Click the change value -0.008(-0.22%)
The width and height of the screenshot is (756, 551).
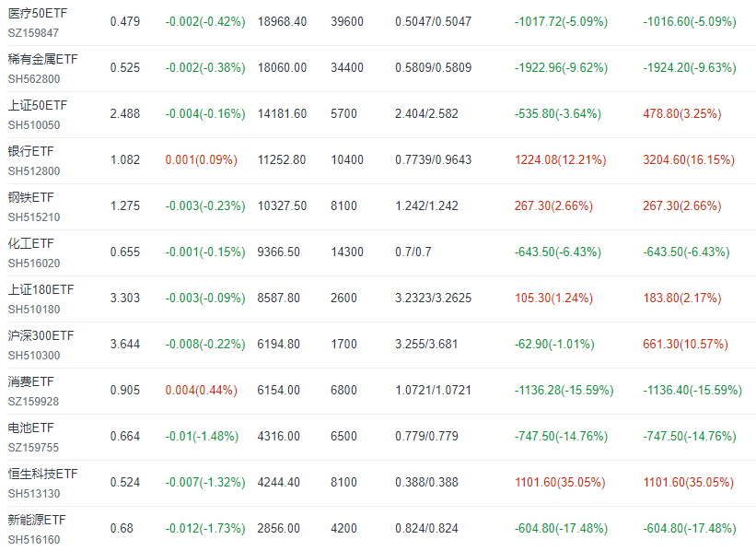coord(205,344)
